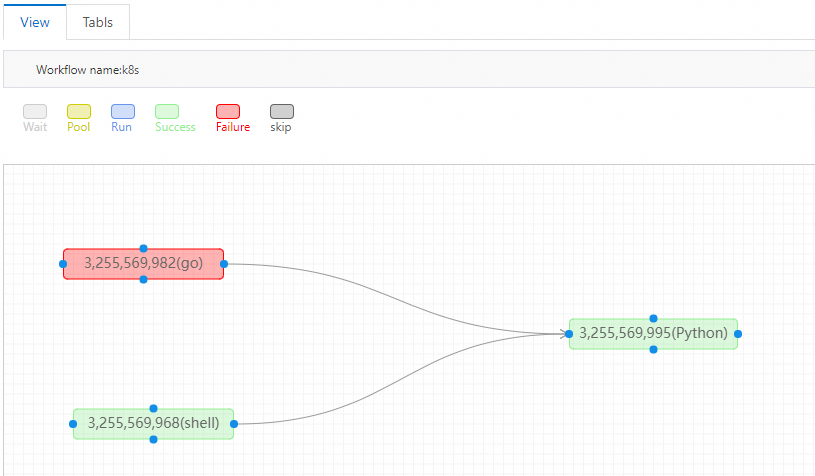Click the left connector dot of shell node

[x=73, y=424]
